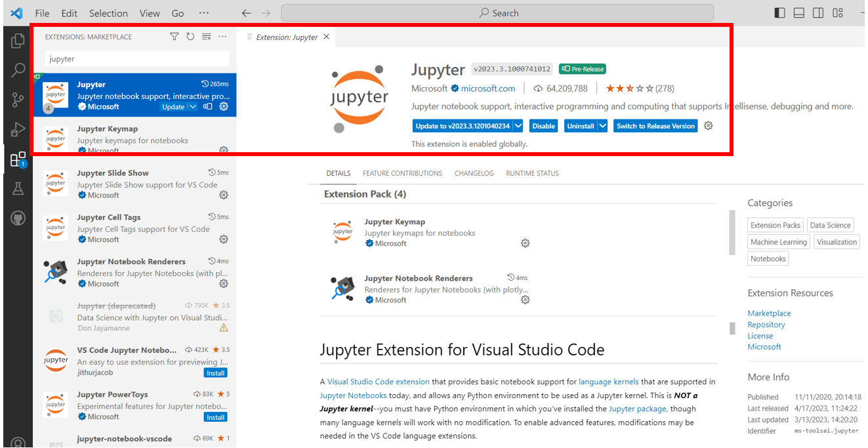Open the Testing flask icon
Screen dimensions: 868x448
18,189
